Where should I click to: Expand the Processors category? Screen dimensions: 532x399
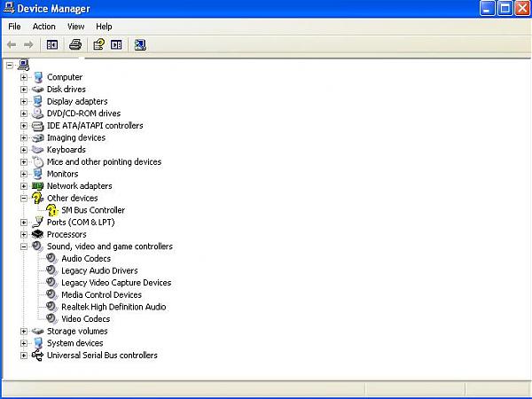click(23, 234)
